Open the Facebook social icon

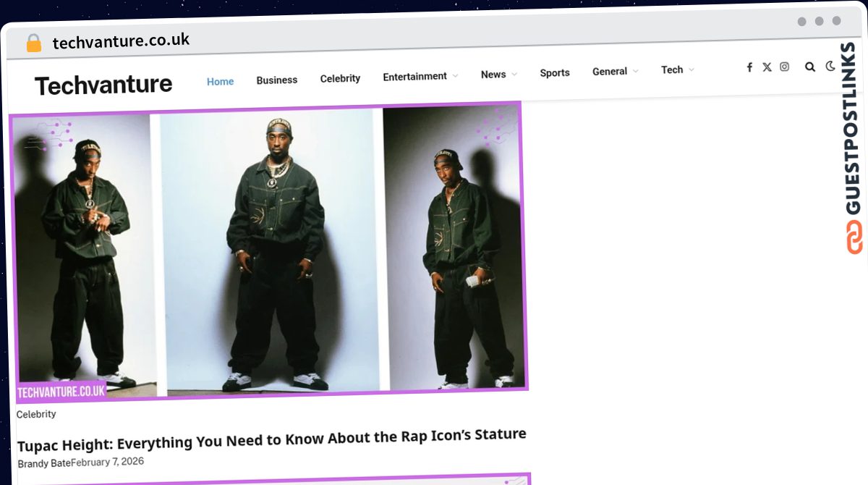click(x=749, y=67)
